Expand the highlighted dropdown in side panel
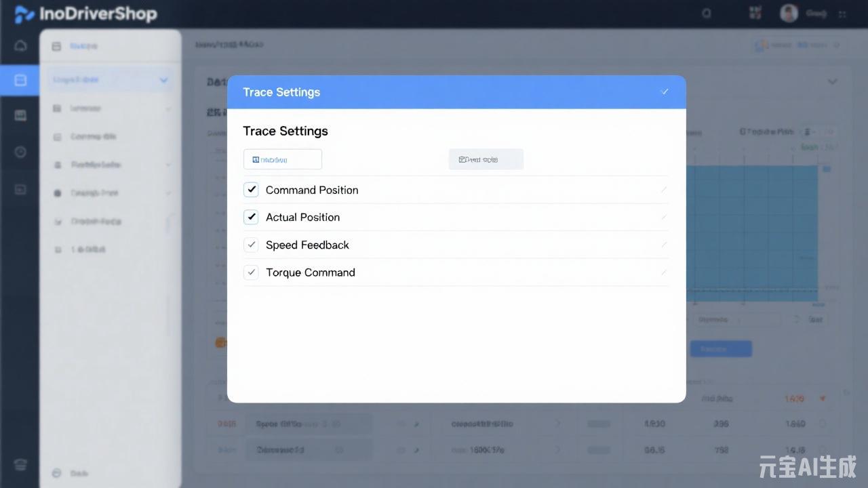This screenshot has width=868, height=488. coord(163,80)
